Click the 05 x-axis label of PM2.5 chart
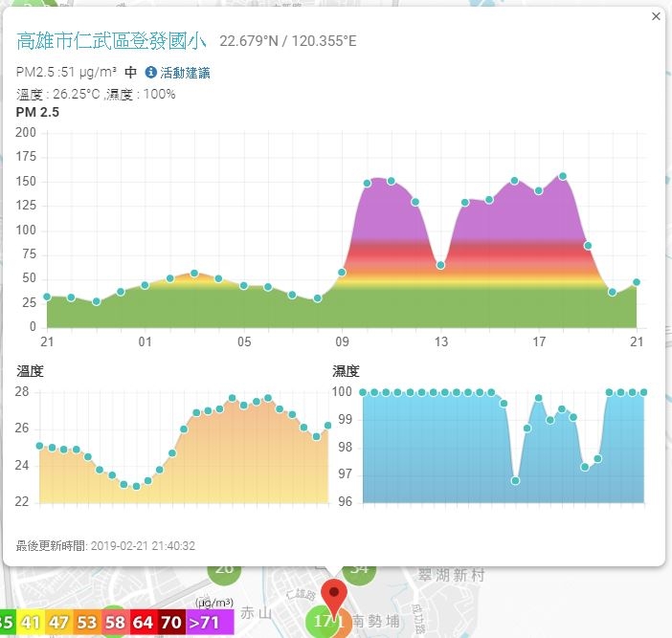This screenshot has height=638, width=672. (x=244, y=342)
